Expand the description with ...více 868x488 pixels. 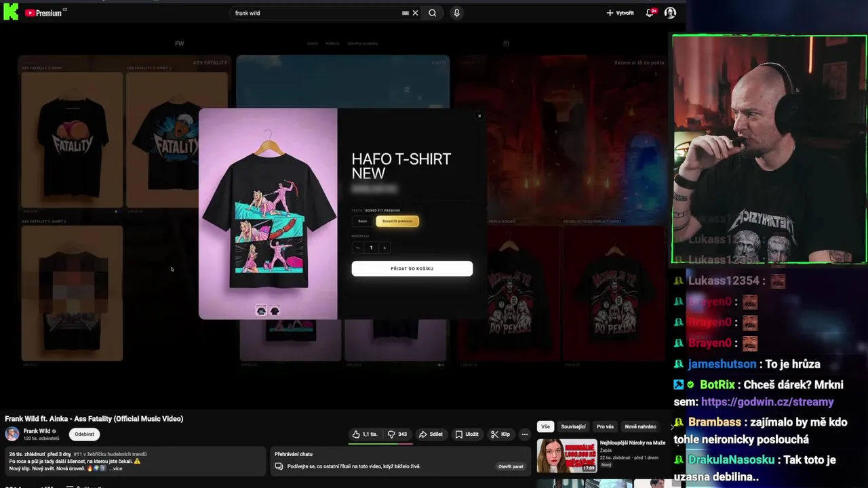[x=116, y=468]
